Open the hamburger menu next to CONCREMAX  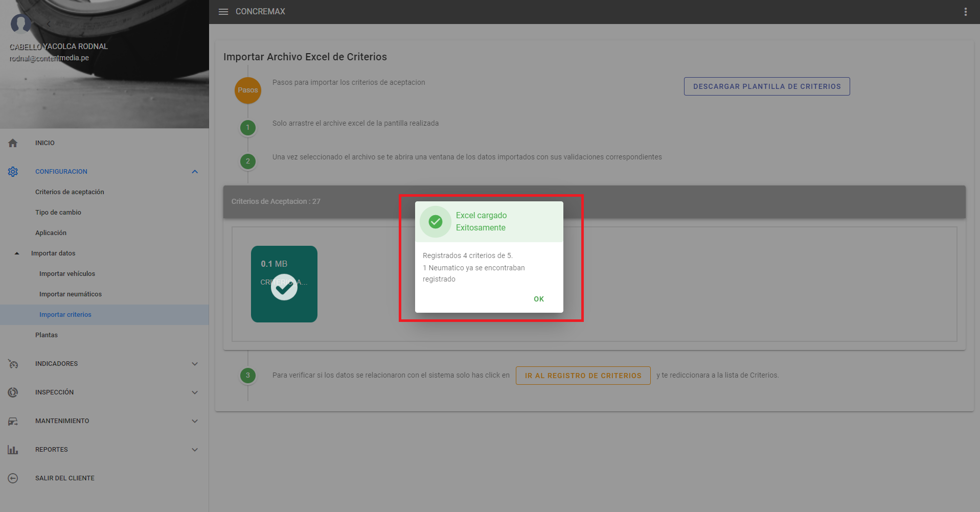point(223,12)
